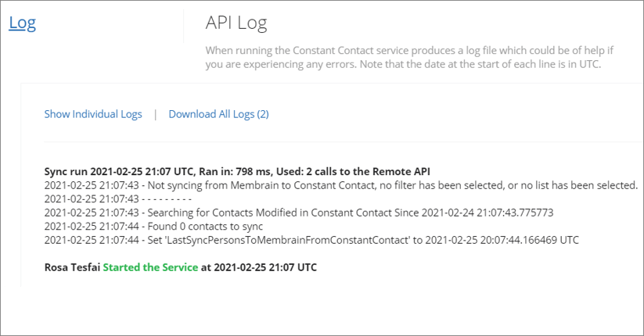Click the pipe separator between log links
644x336 pixels.
[x=155, y=114]
